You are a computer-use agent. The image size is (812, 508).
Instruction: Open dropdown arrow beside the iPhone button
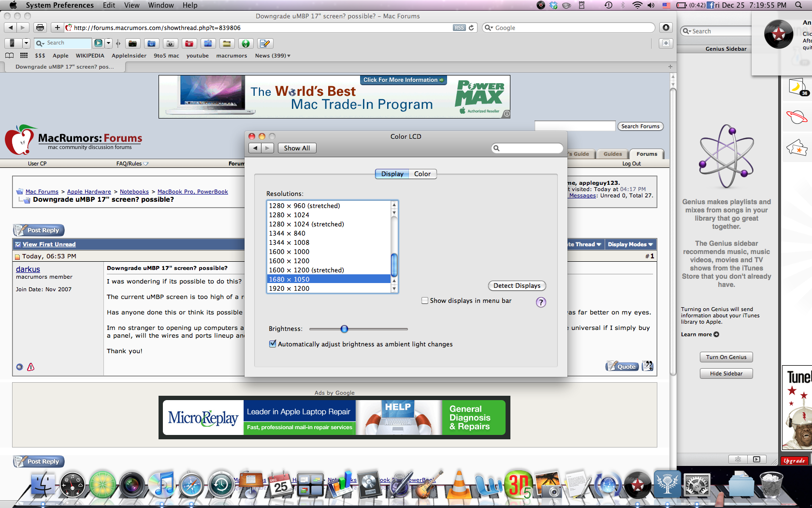26,43
